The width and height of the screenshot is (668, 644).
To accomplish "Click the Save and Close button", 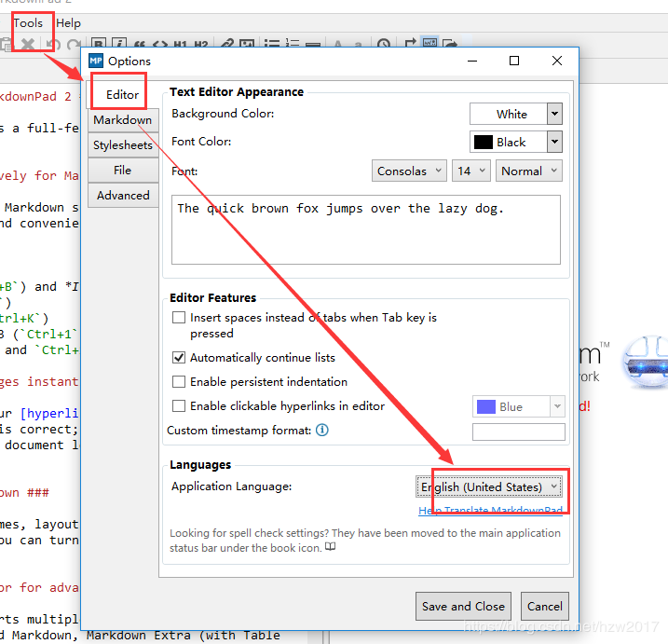I will pyautogui.click(x=463, y=606).
